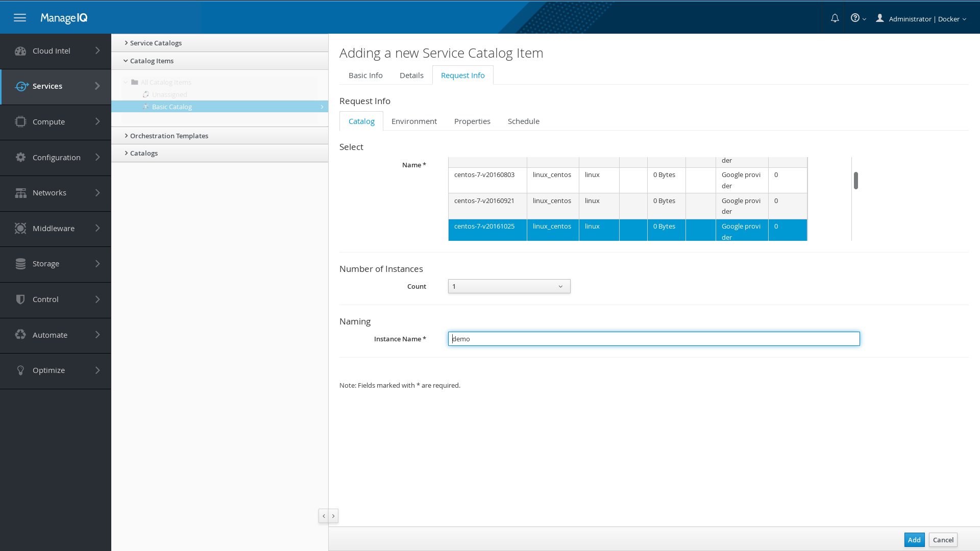Expand the Orchestration Templates accordion
Image resolution: width=980 pixels, height=551 pixels.
pos(220,136)
